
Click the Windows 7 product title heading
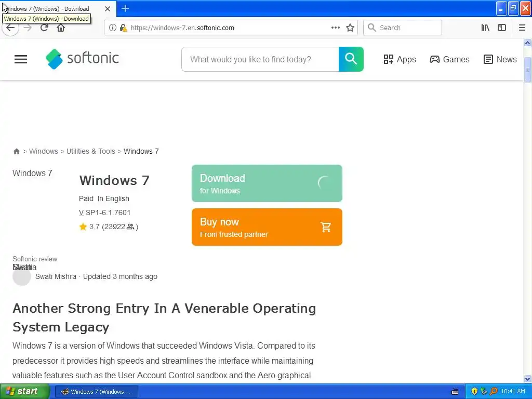click(x=114, y=180)
